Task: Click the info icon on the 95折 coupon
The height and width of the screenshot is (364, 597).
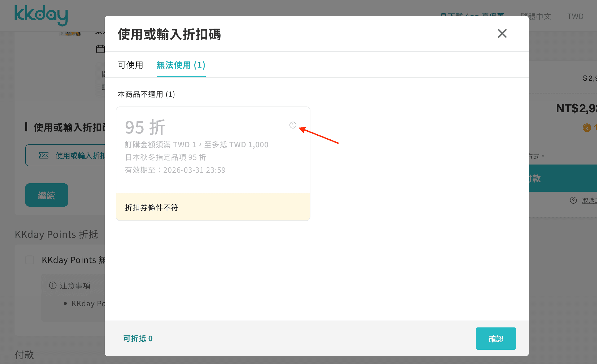Action: point(293,125)
